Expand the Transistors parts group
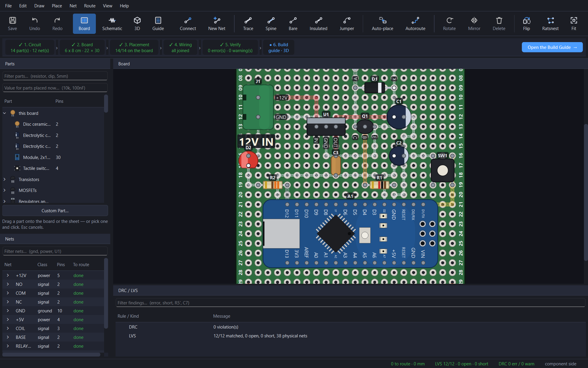The width and height of the screenshot is (588, 368). pos(4,179)
